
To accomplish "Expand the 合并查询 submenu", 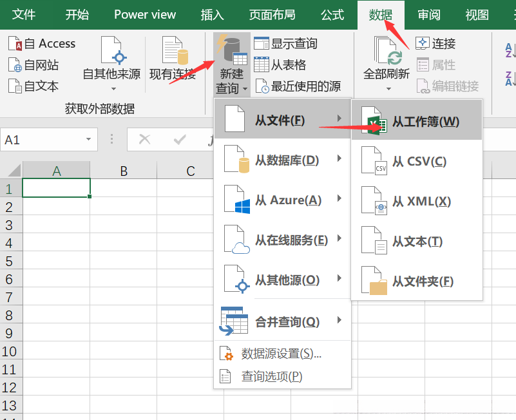I will coord(282,321).
